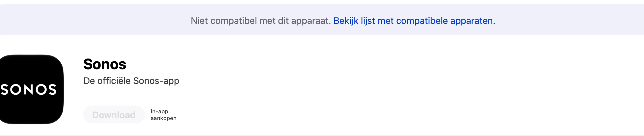
Task: Click the subtitle De officiële Sonos-app
Action: click(x=131, y=81)
